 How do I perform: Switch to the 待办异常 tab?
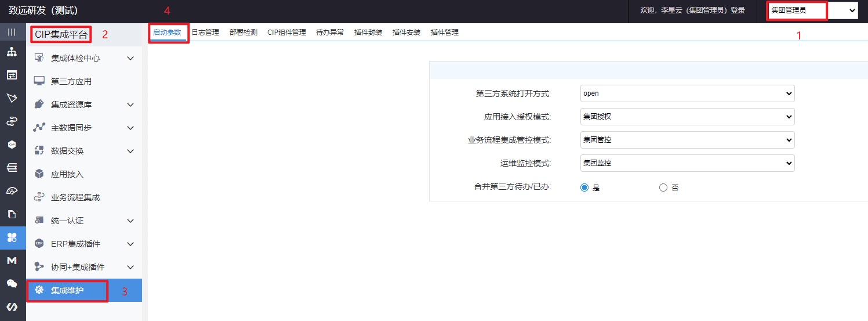pos(330,33)
